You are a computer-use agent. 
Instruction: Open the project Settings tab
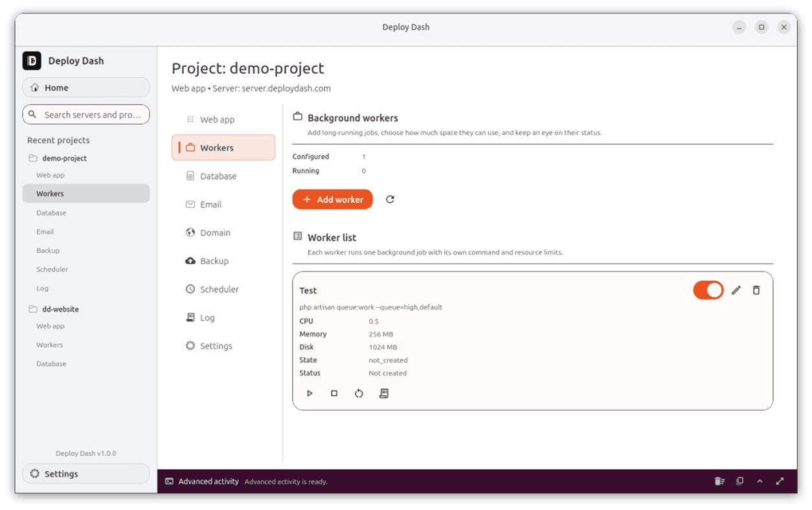(x=223, y=346)
